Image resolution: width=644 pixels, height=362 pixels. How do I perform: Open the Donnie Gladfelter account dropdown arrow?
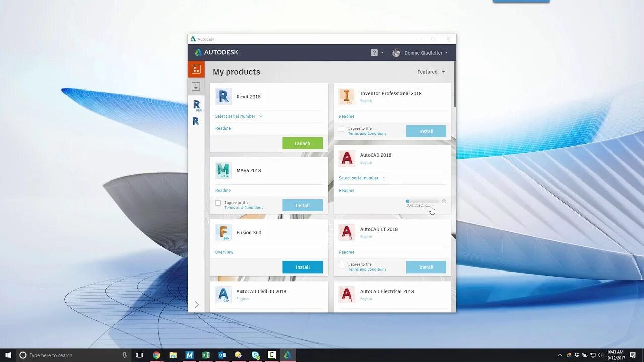click(x=446, y=53)
